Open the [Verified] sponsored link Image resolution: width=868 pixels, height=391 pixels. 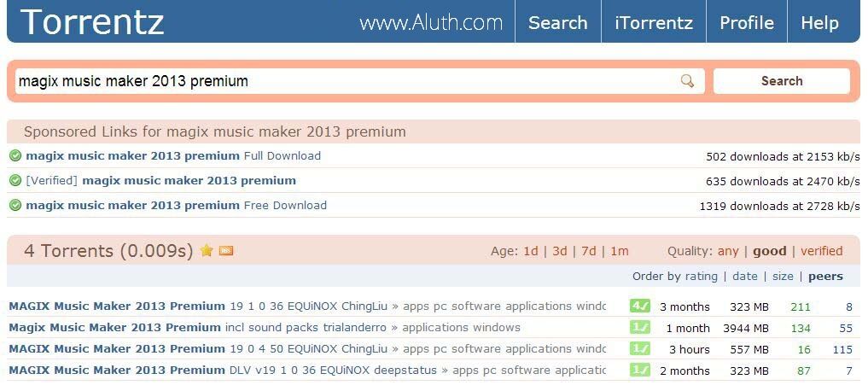pos(161,180)
